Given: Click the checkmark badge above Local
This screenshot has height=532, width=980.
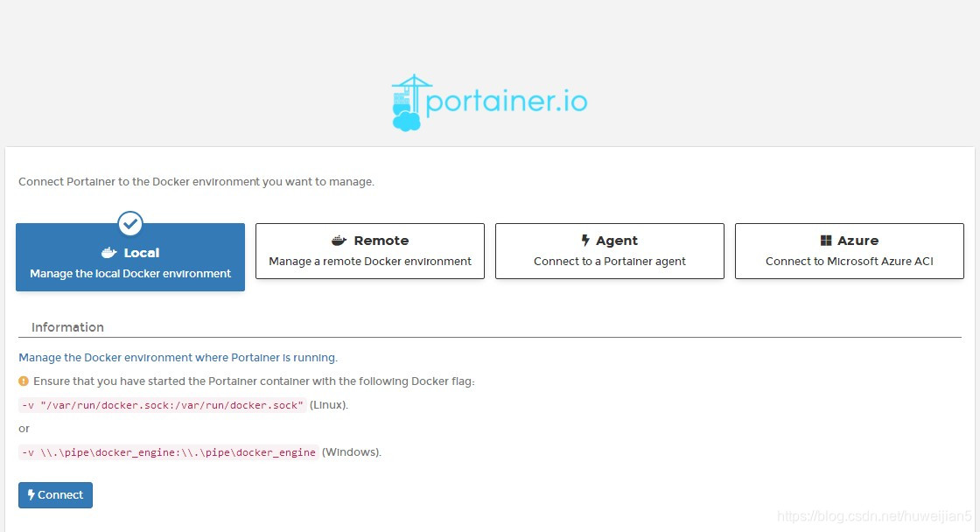Looking at the screenshot, I should (x=130, y=223).
